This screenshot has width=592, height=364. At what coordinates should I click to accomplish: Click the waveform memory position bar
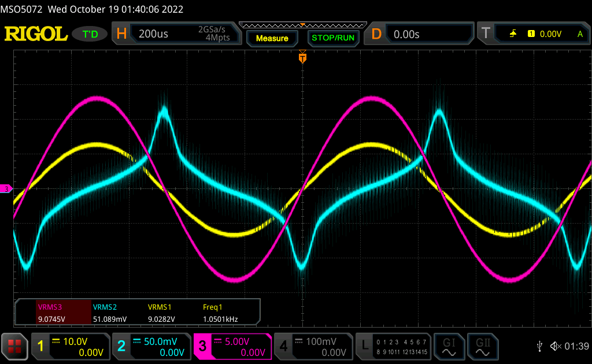(x=302, y=25)
